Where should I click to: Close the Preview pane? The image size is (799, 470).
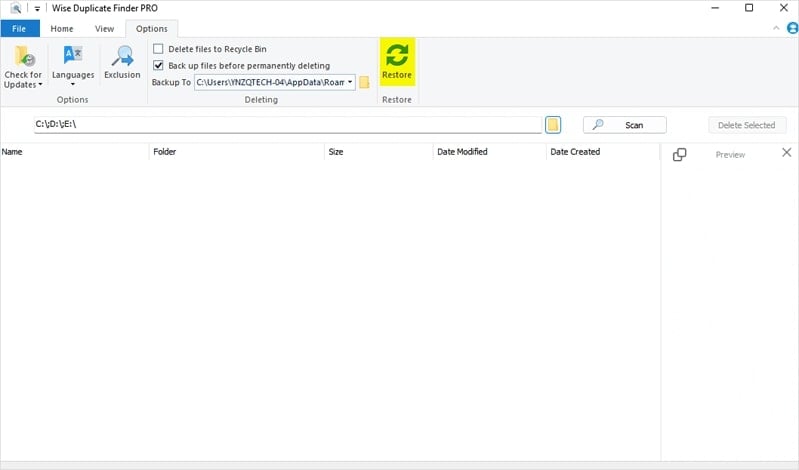point(786,152)
